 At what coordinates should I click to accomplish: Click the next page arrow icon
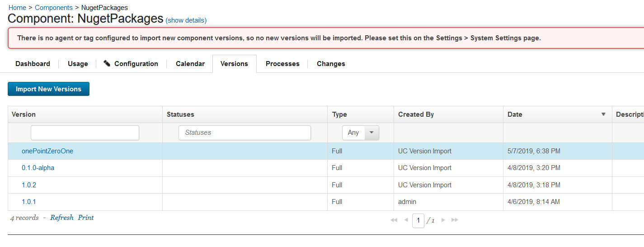(x=443, y=220)
